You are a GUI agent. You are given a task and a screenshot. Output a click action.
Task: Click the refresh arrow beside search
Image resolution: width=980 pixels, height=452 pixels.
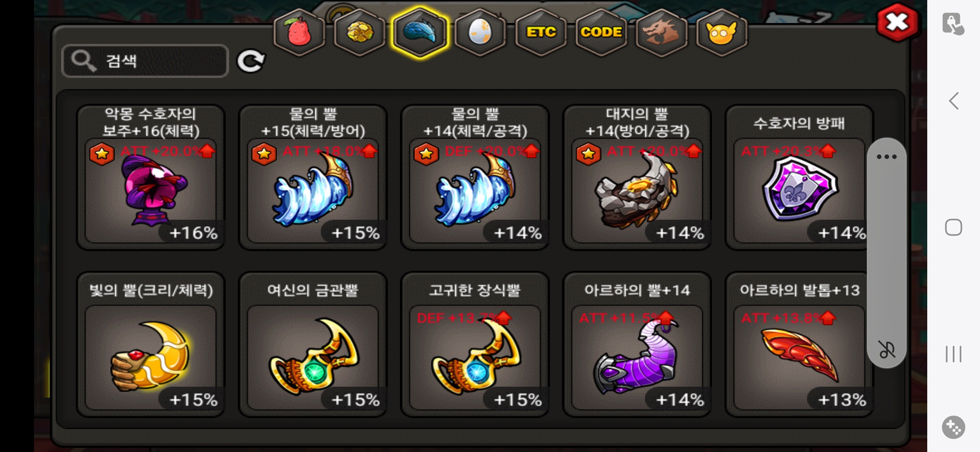(x=251, y=62)
